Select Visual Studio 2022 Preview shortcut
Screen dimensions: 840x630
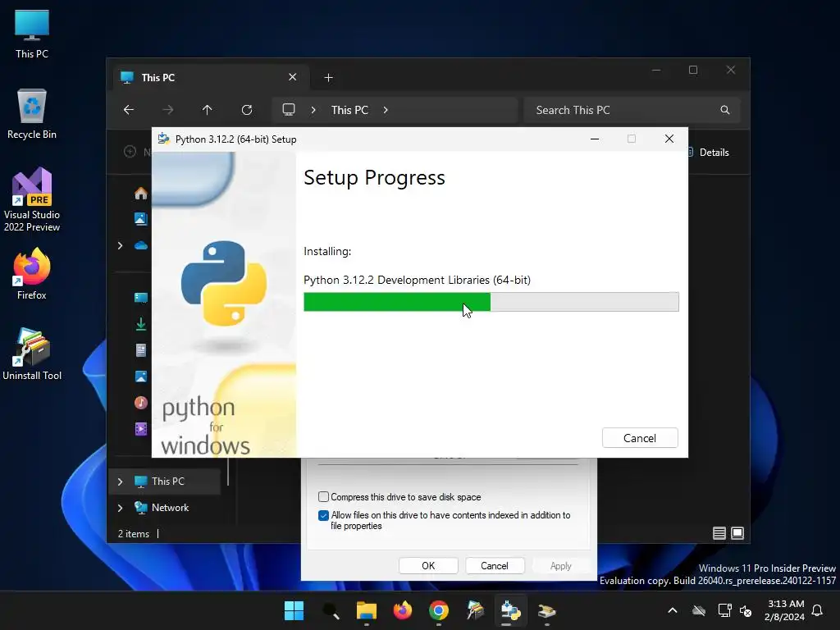pyautogui.click(x=32, y=200)
